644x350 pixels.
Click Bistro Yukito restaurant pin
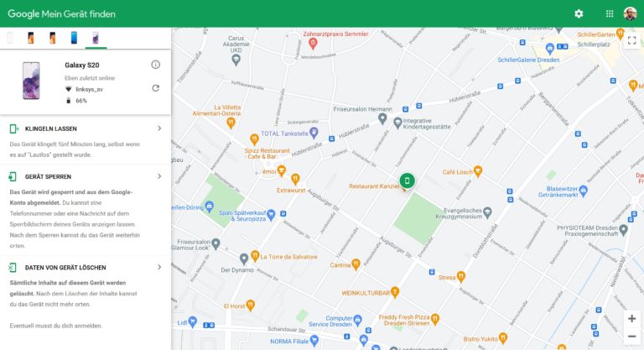pyautogui.click(x=503, y=338)
